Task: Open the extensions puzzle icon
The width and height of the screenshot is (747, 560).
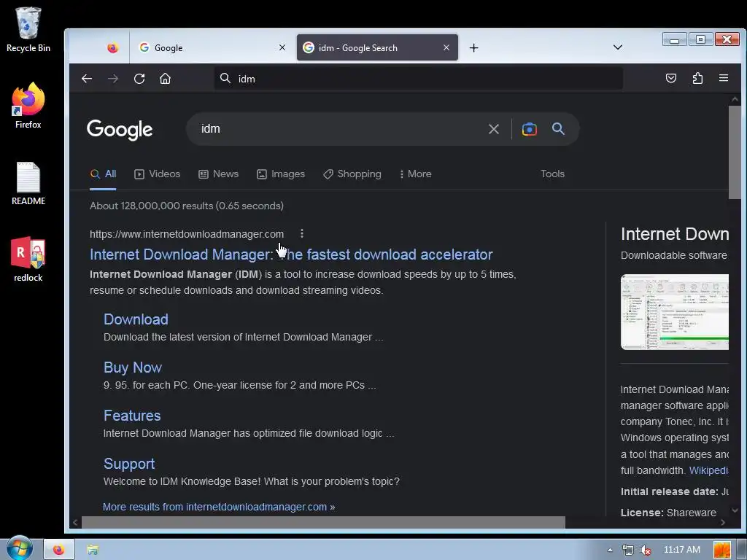Action: tap(697, 78)
